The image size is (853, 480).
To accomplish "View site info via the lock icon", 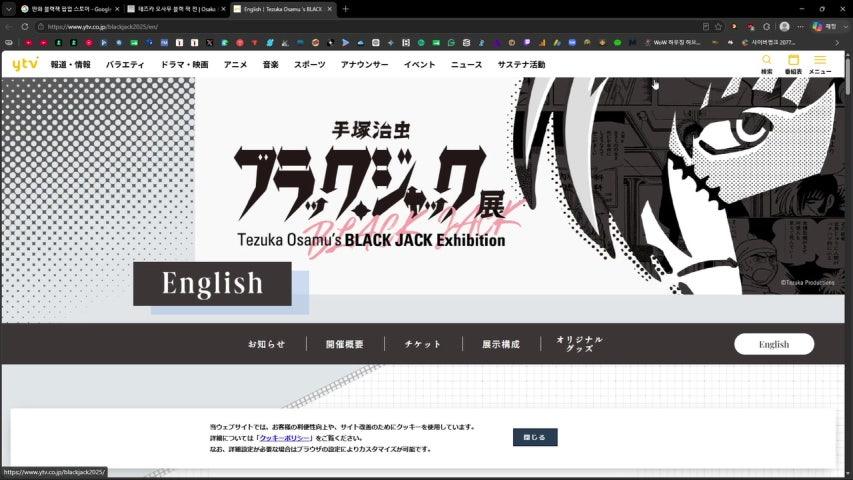I will tap(40, 26).
